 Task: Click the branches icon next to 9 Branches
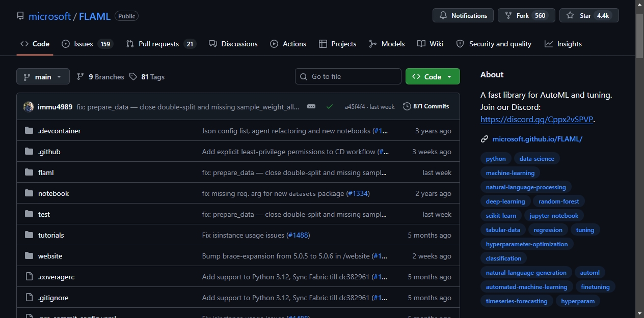pyautogui.click(x=81, y=77)
